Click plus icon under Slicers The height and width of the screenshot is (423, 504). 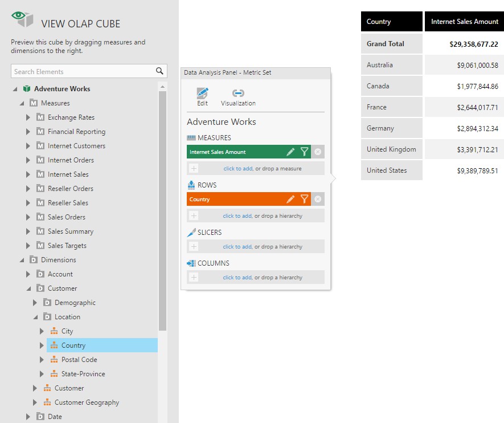pyautogui.click(x=194, y=247)
